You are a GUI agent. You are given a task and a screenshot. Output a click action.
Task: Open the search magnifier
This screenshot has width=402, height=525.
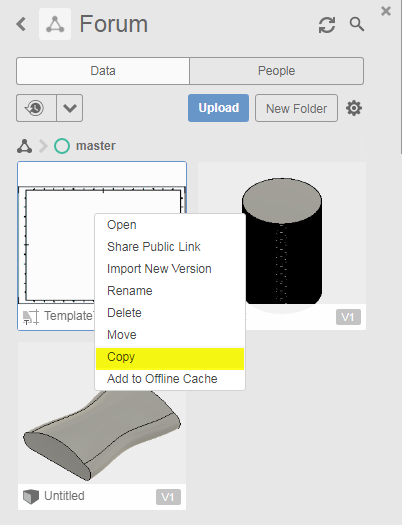tap(357, 24)
